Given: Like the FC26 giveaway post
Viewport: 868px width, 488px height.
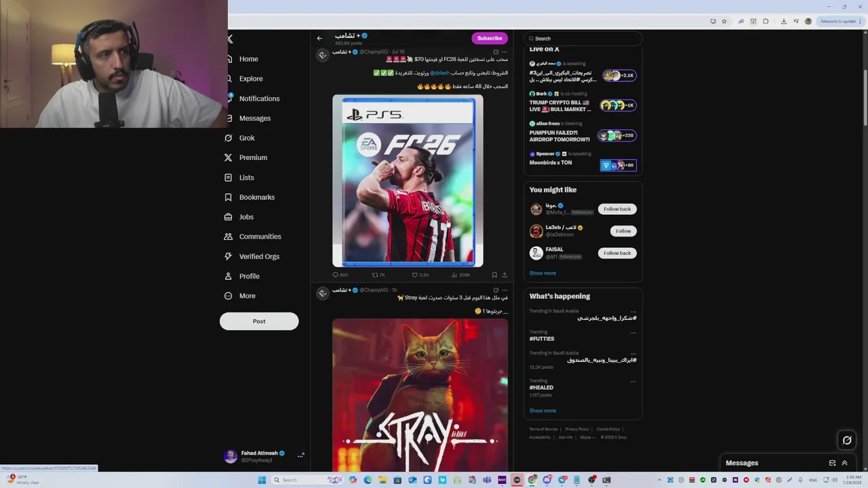Looking at the screenshot, I should click(420, 274).
